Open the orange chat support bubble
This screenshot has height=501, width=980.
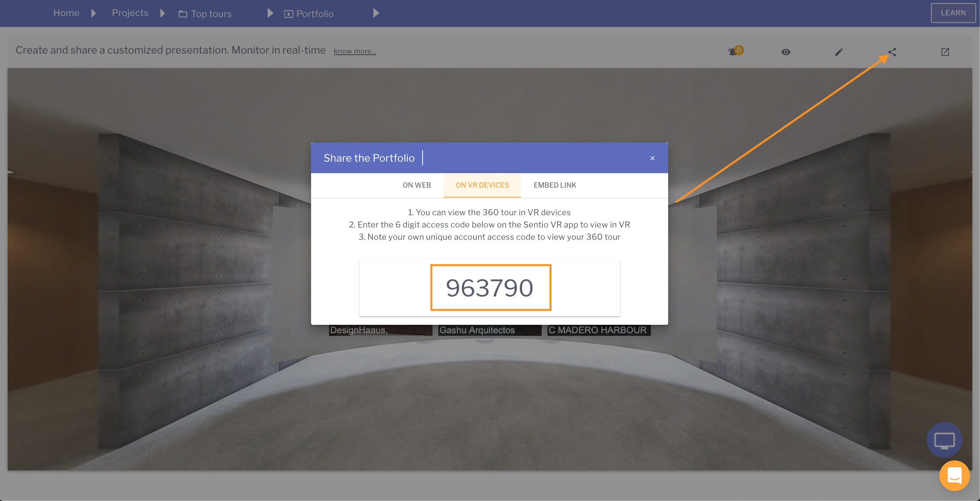pos(954,475)
